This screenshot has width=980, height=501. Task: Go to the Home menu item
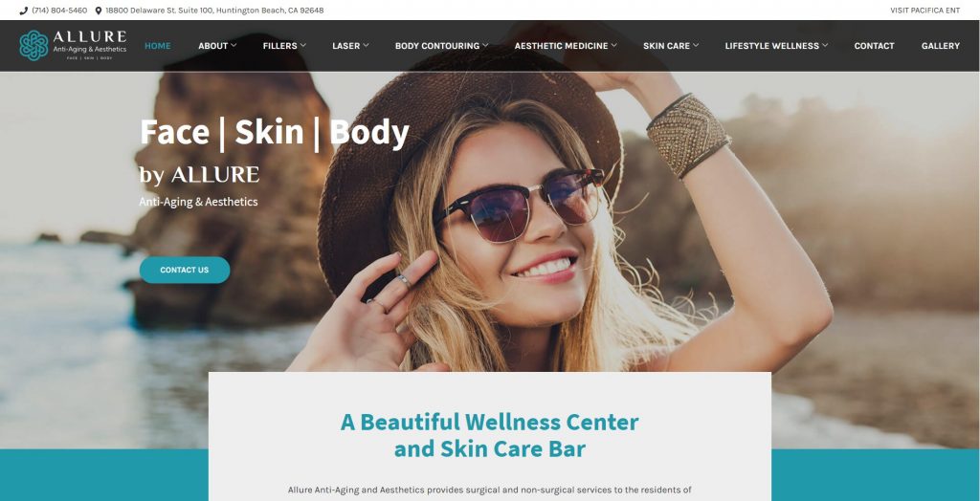(158, 46)
